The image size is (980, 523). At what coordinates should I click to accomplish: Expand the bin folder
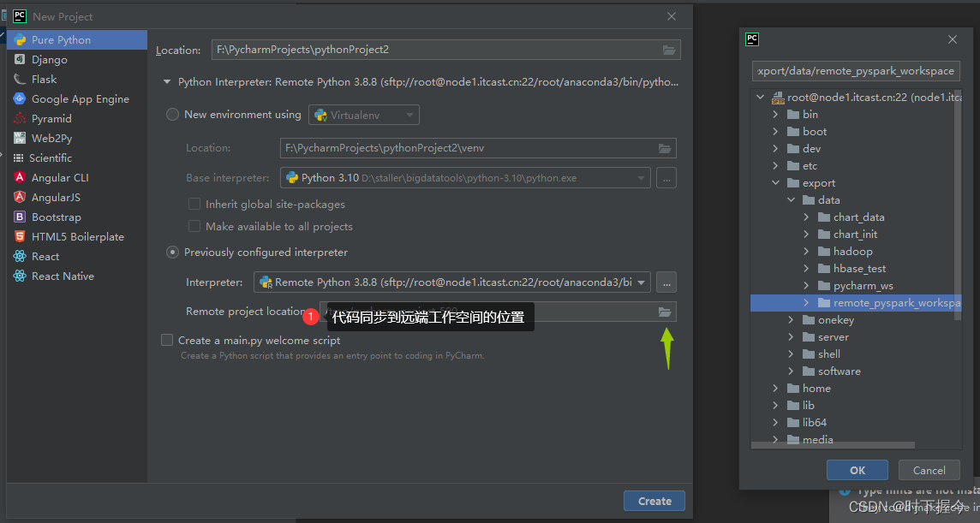tap(775, 115)
